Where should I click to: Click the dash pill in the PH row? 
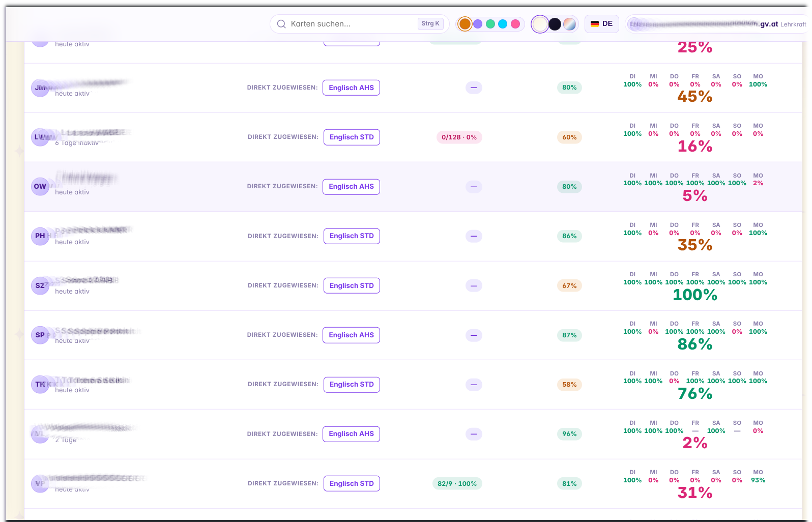(474, 236)
